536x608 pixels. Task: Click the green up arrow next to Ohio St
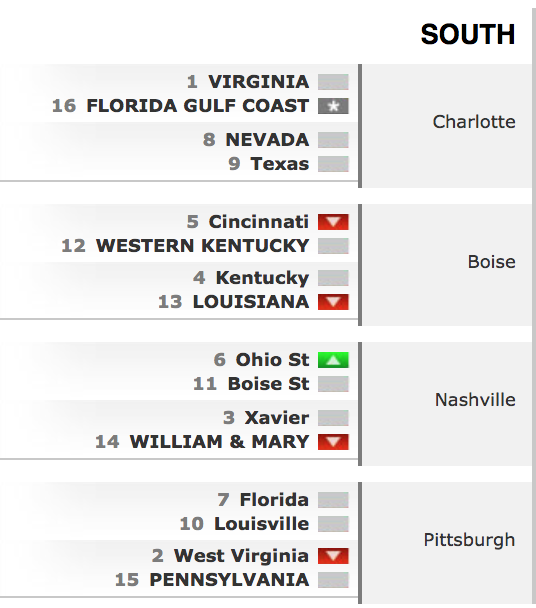pos(333,360)
